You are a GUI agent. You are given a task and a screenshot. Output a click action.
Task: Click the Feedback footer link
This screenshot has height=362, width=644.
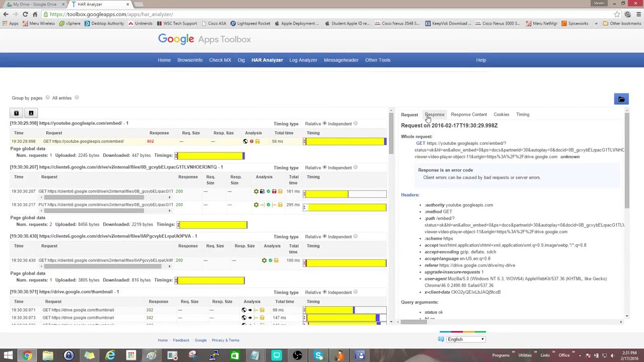coord(181,340)
